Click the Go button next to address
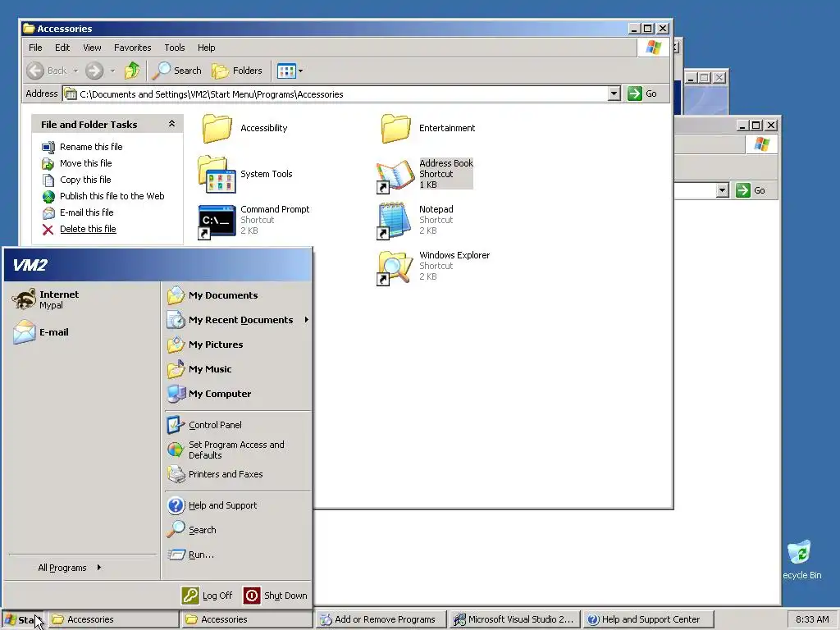The image size is (840, 630). pyautogui.click(x=642, y=94)
